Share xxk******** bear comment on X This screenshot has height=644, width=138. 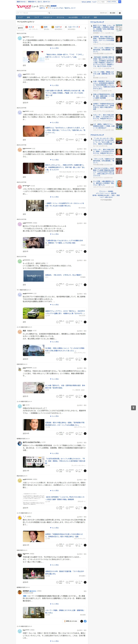tap(85, 251)
